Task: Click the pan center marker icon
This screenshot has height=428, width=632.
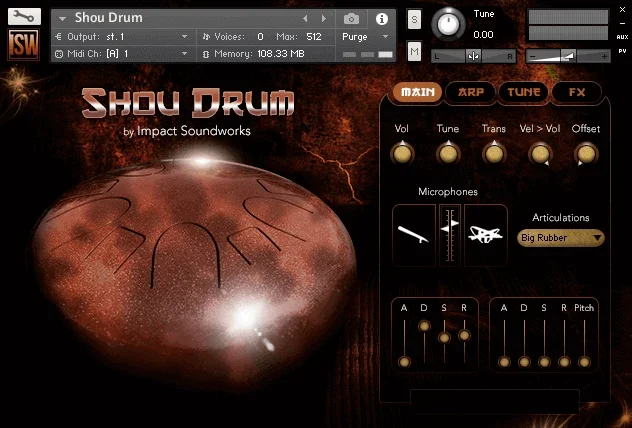Action: click(473, 56)
